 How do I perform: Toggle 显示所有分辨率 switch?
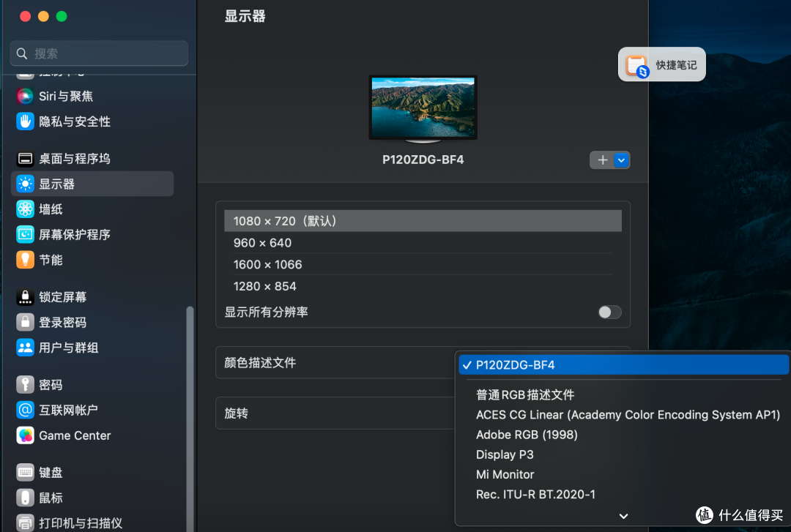(x=609, y=312)
